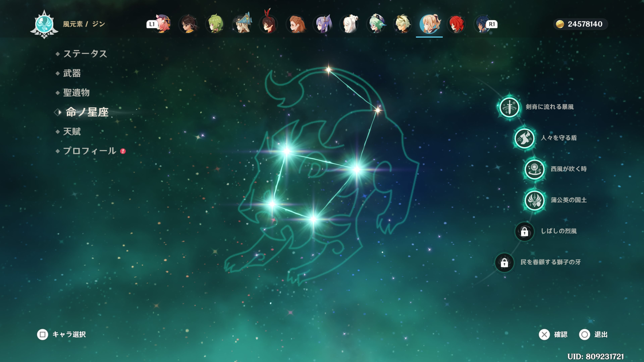Click the 西風が吹く時 constellation icon

tap(534, 169)
